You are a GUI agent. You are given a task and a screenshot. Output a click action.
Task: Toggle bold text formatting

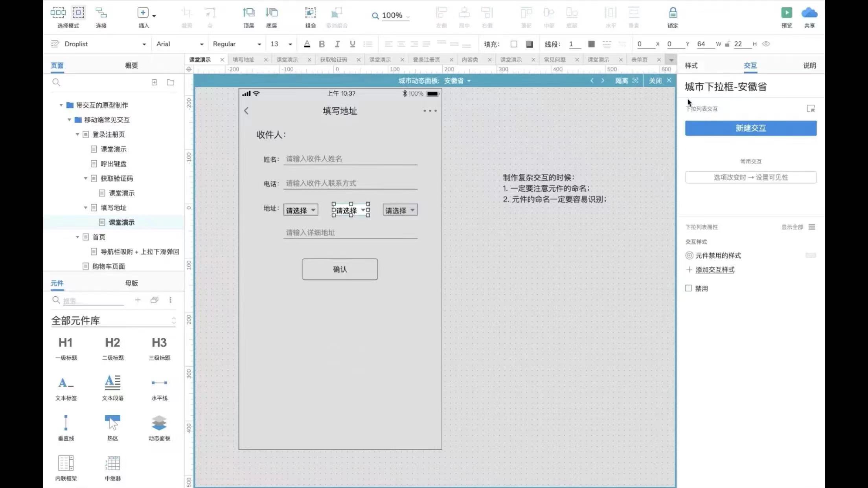[322, 44]
